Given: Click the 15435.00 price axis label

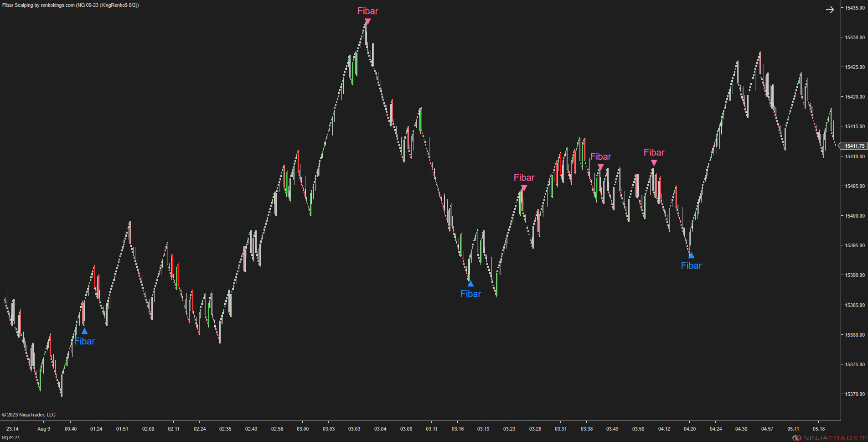Looking at the screenshot, I should point(855,7).
